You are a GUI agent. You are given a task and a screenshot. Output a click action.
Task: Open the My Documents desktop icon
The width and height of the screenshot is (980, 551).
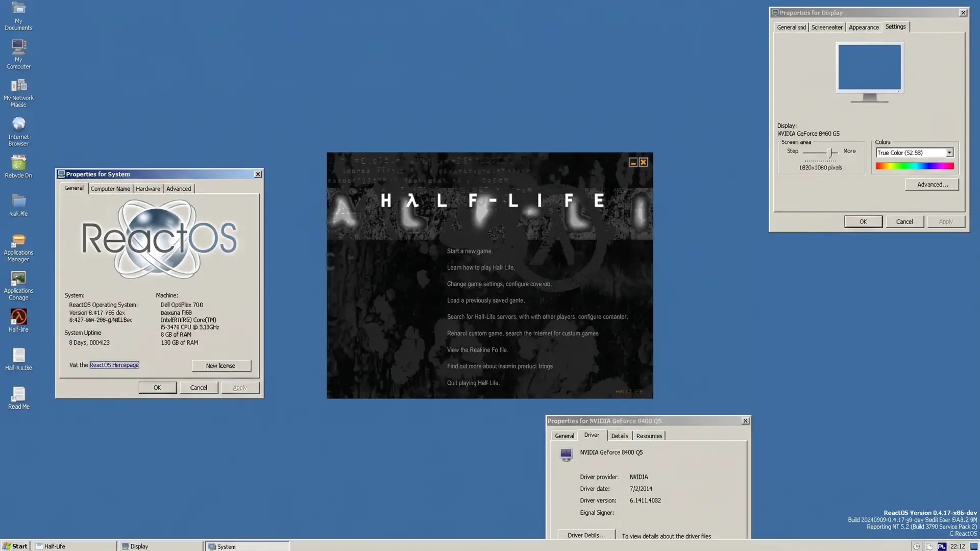(18, 16)
